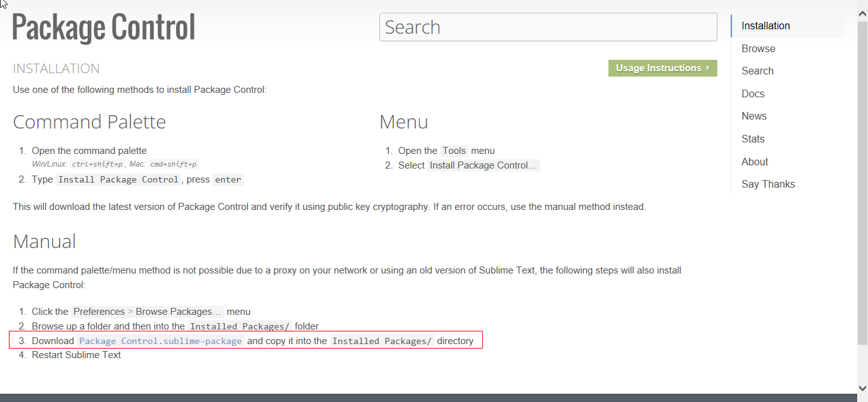Open the Stats page
The image size is (868, 402).
coord(753,139)
